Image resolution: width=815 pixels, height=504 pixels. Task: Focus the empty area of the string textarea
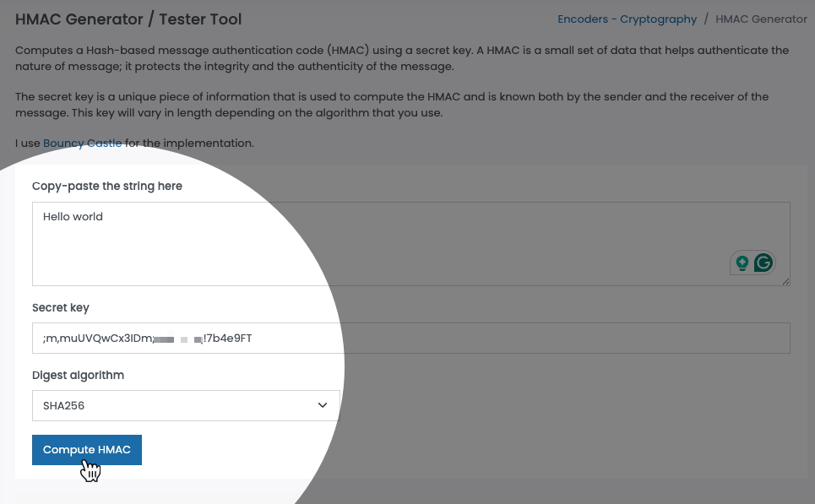tap(380, 249)
